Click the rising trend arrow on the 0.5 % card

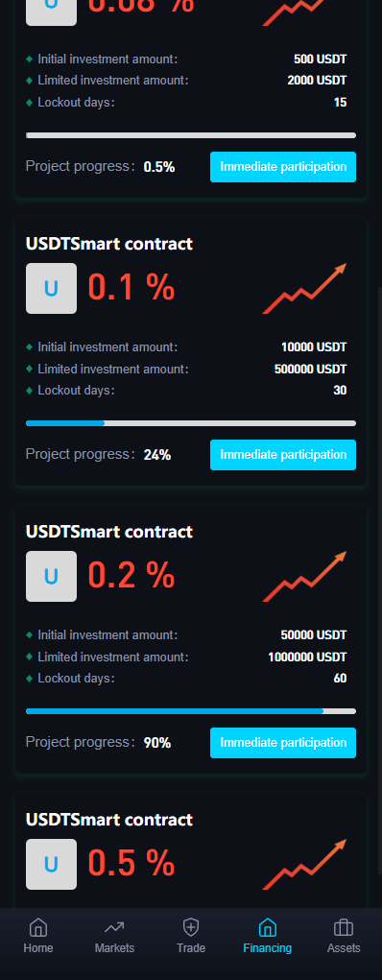304,865
